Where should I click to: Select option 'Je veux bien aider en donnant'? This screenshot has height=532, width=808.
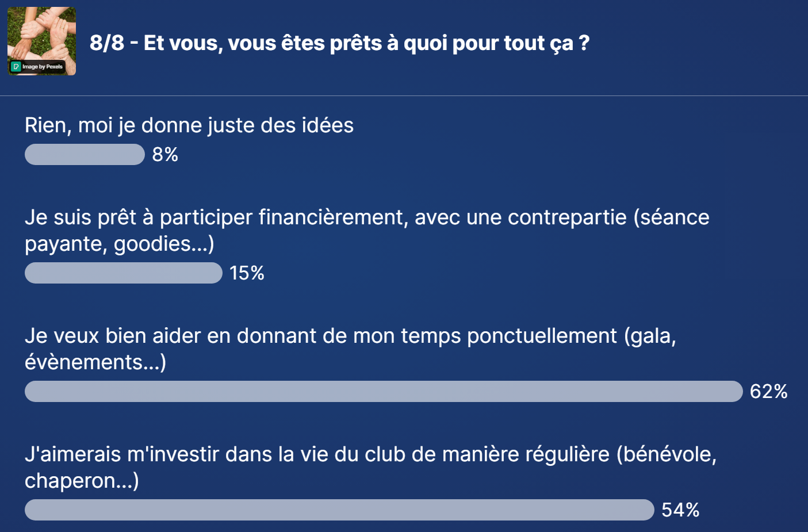(350, 349)
